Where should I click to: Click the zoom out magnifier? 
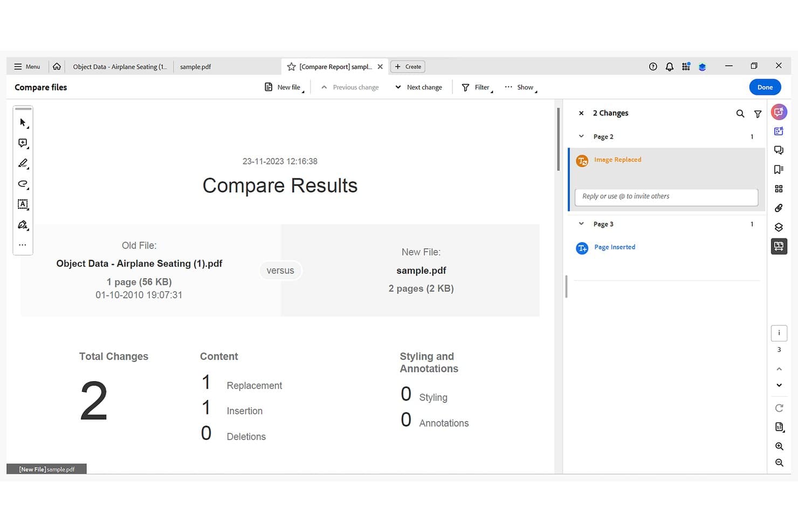779,462
